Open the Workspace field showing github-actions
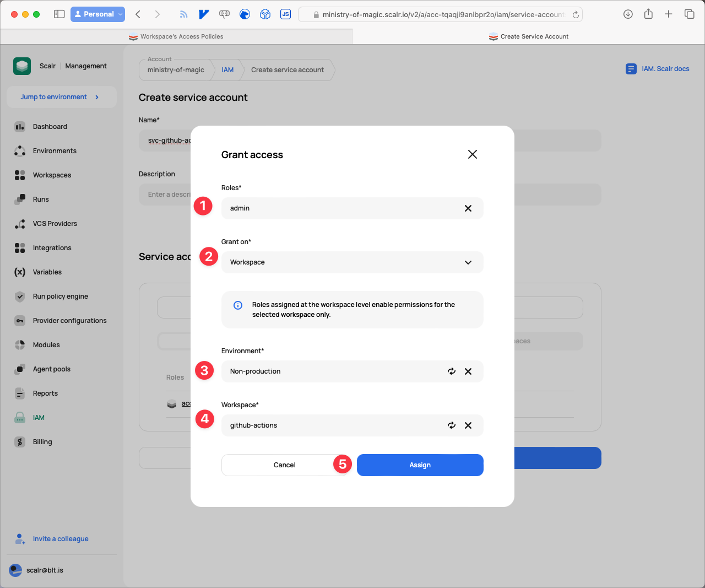705x588 pixels. pos(352,425)
